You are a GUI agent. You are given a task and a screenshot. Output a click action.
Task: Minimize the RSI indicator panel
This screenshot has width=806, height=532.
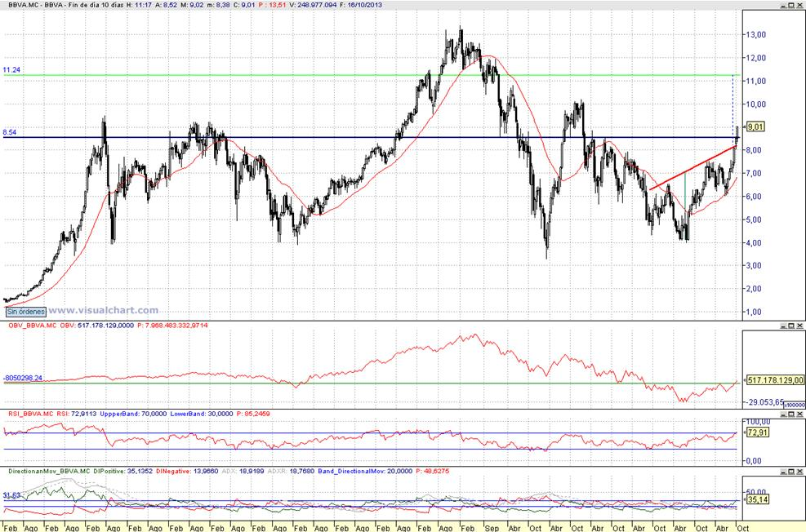pyautogui.click(x=783, y=414)
